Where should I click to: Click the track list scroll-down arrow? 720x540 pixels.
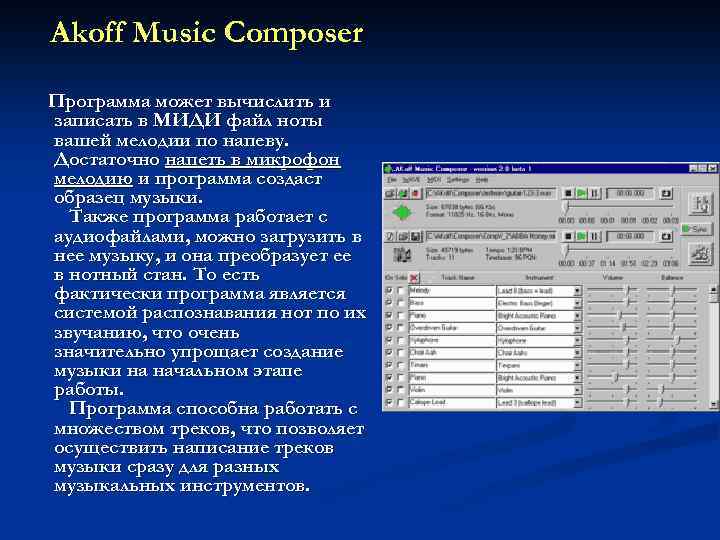[x=714, y=404]
